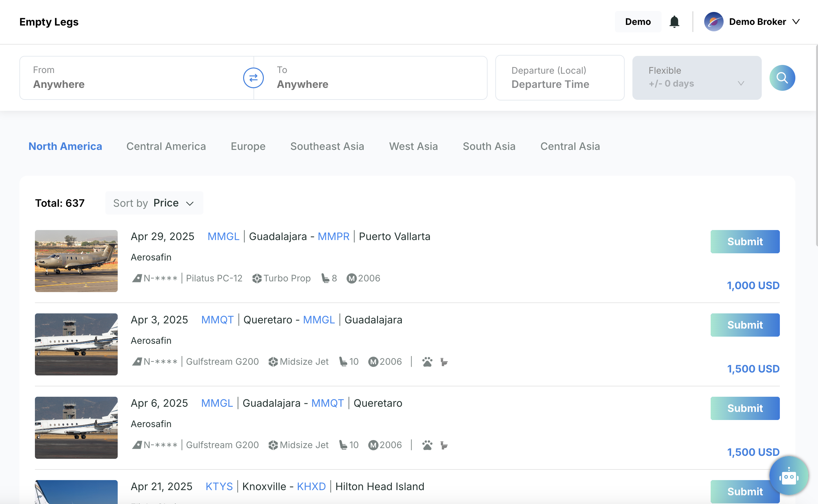
Task: Open the notifications bell
Action: (x=674, y=22)
